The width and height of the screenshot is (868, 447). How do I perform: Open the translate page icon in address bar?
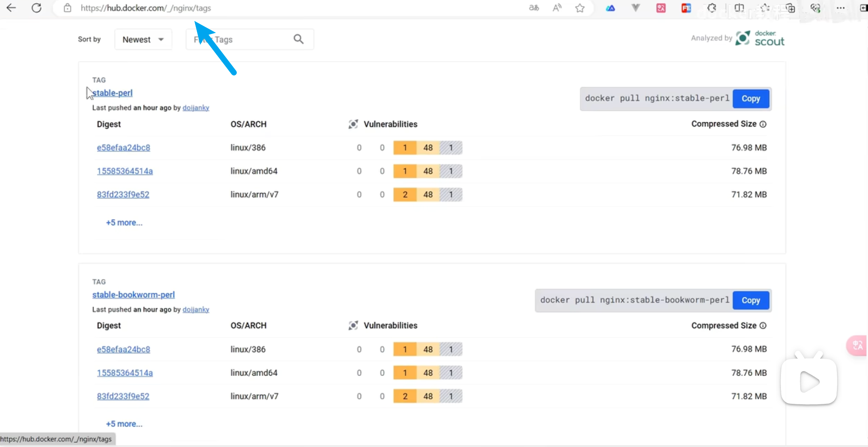pyautogui.click(x=534, y=8)
